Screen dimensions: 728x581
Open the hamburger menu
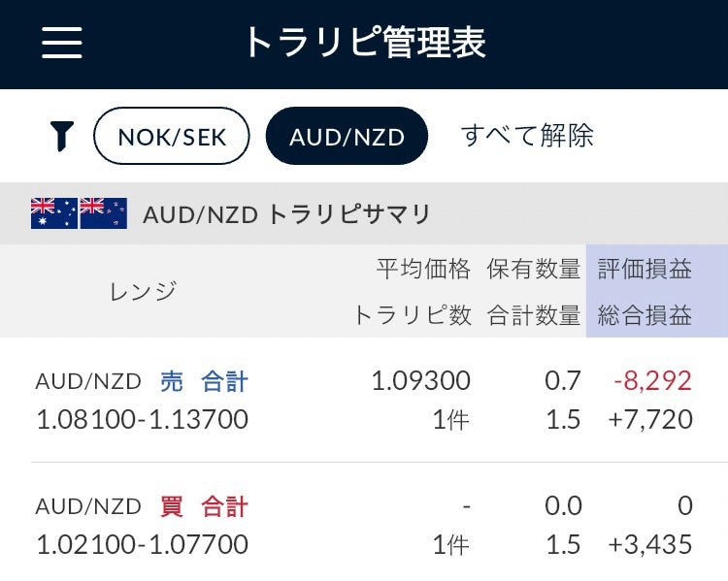62,43
